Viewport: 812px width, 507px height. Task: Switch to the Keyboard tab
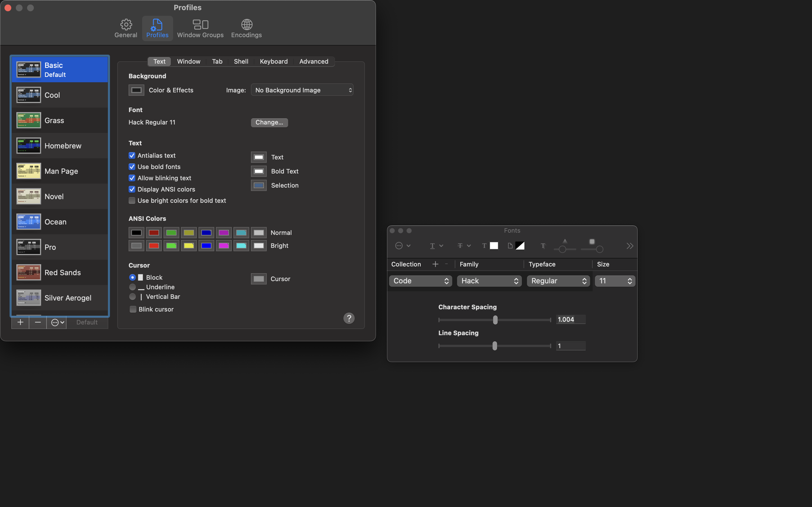click(273, 61)
